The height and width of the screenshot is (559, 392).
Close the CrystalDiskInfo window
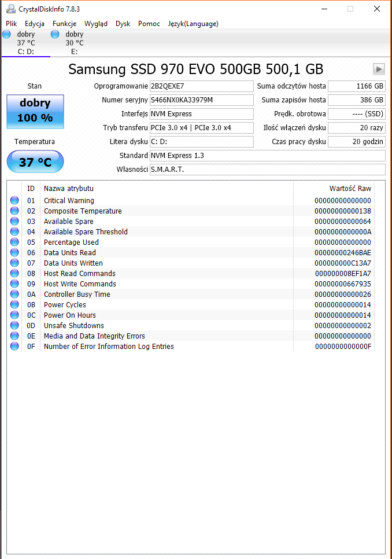point(377,9)
